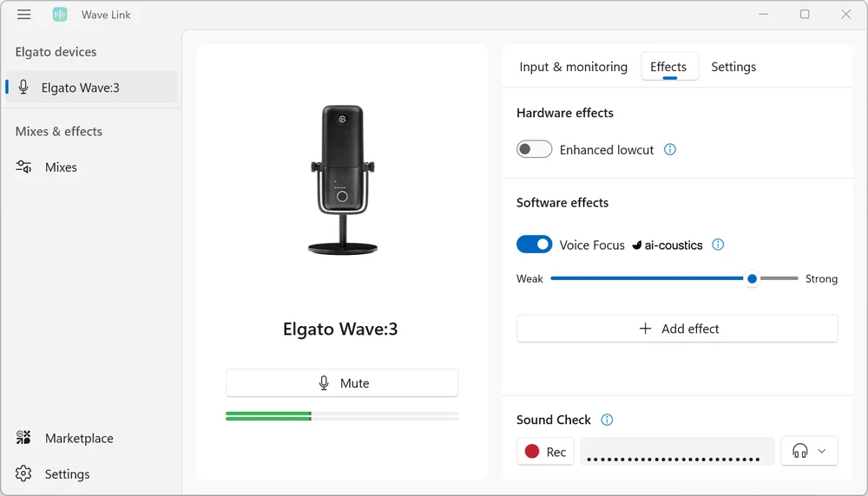Show info about Sound Check
The width and height of the screenshot is (868, 496).
(608, 420)
